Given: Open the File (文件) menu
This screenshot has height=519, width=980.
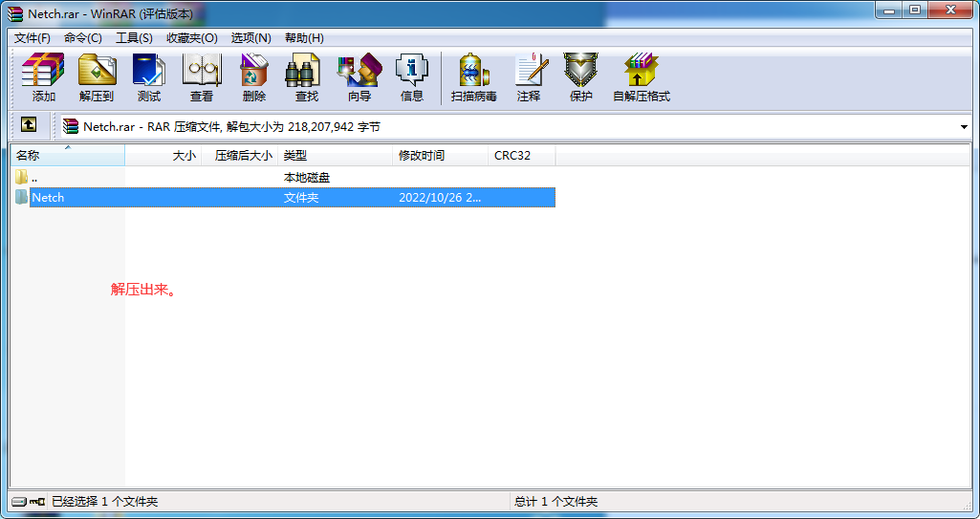Looking at the screenshot, I should (x=32, y=37).
